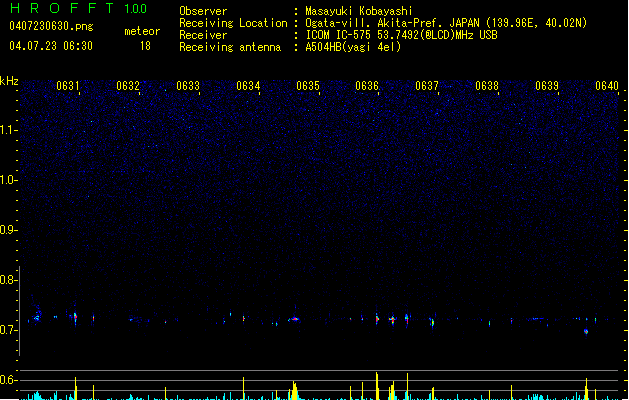Click the 0639 time marker
This screenshot has width=629, height=400.
pyautogui.click(x=547, y=86)
